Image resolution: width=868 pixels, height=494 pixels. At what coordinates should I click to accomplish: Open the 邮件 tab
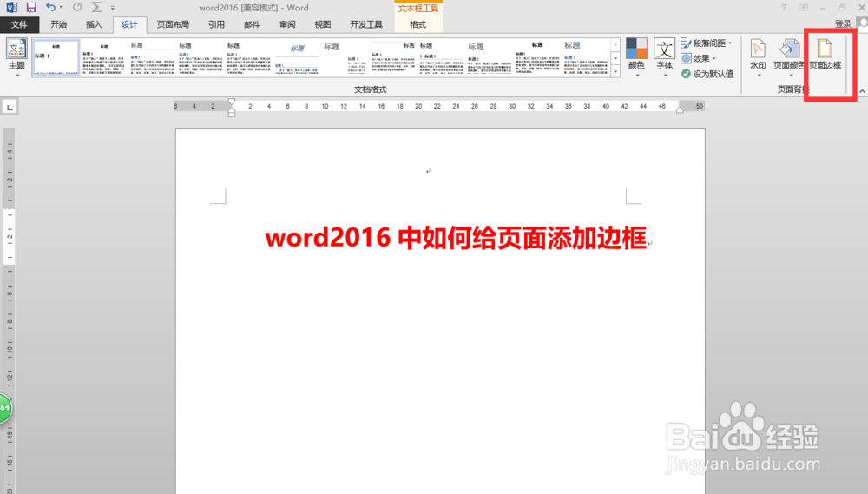pyautogui.click(x=252, y=24)
